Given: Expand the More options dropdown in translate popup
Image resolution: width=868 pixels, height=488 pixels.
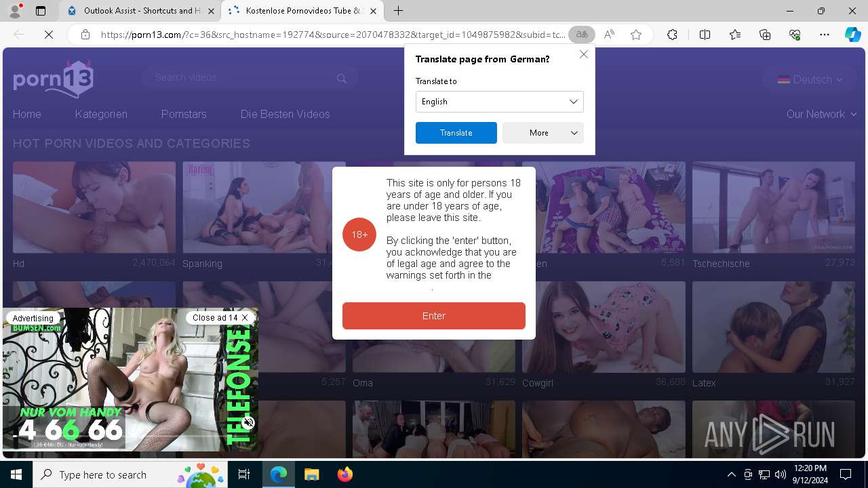Looking at the screenshot, I should pos(542,133).
